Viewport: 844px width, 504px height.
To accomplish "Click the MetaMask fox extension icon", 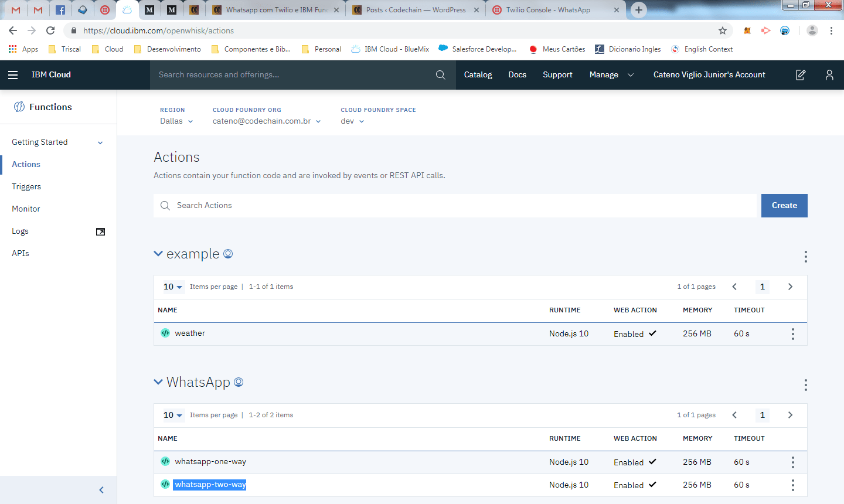I will 747,30.
